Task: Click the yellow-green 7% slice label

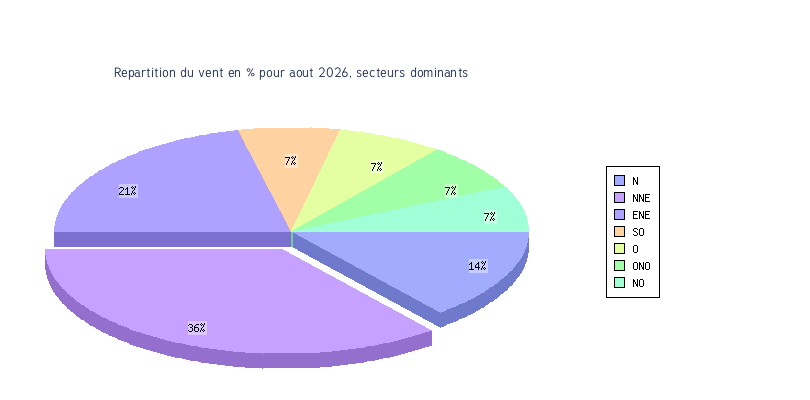Action: [x=377, y=167]
